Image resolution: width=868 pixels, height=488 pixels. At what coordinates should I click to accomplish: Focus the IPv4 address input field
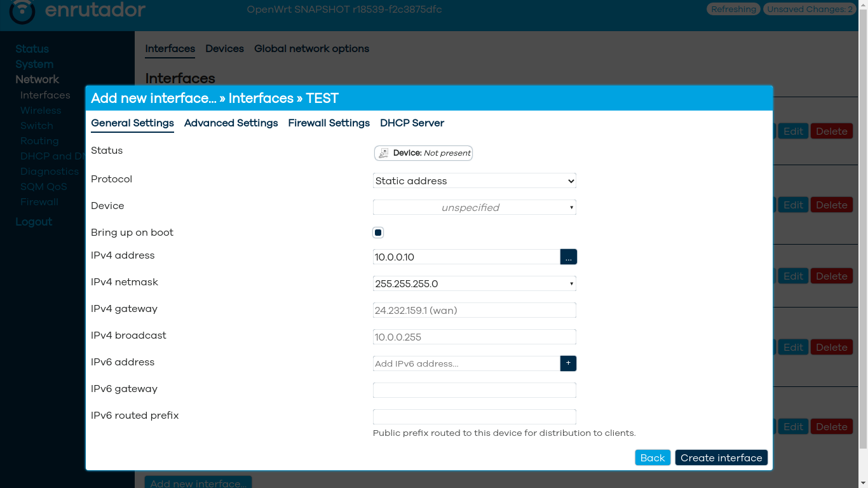coord(466,257)
